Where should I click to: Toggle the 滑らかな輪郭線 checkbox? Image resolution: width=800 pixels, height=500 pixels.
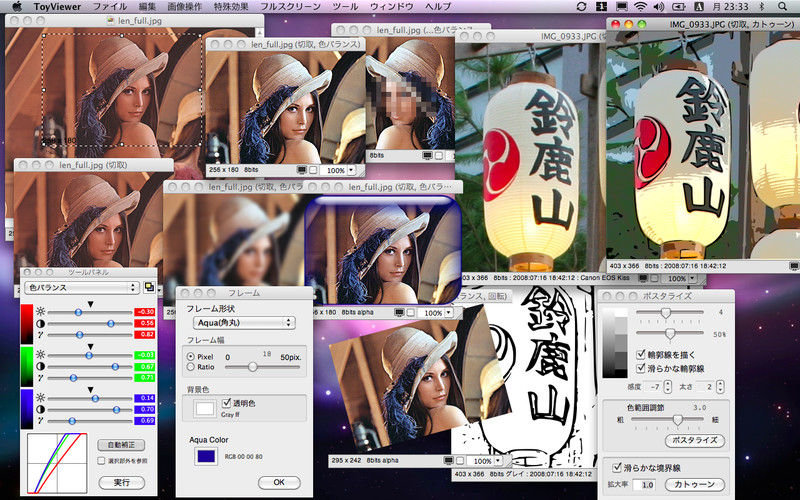pyautogui.click(x=641, y=368)
